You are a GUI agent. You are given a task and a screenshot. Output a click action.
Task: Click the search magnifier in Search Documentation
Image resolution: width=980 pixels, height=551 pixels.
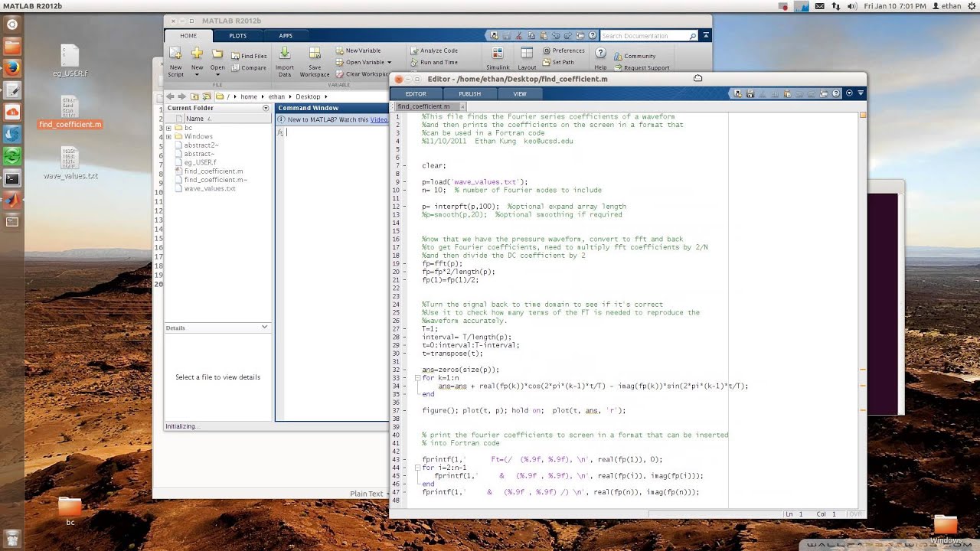[x=693, y=36]
